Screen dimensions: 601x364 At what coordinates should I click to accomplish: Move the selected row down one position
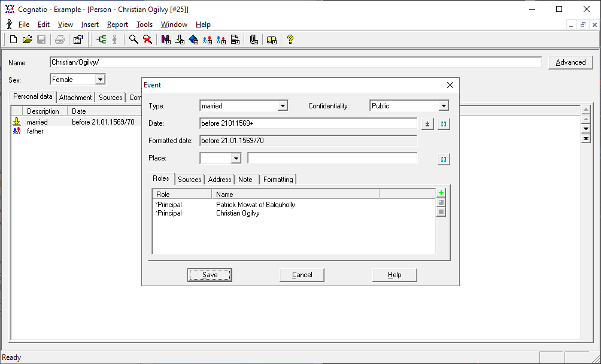[x=585, y=129]
